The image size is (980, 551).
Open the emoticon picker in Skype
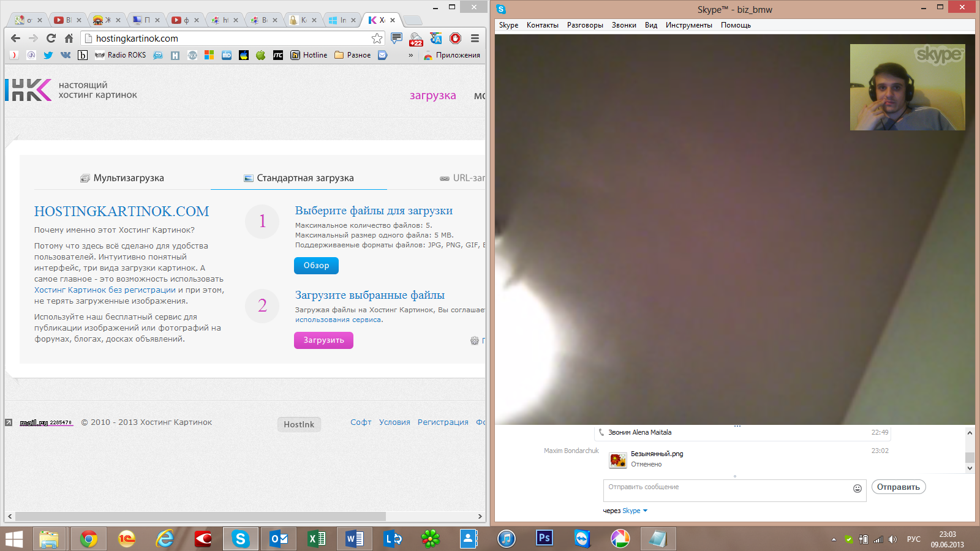click(858, 488)
